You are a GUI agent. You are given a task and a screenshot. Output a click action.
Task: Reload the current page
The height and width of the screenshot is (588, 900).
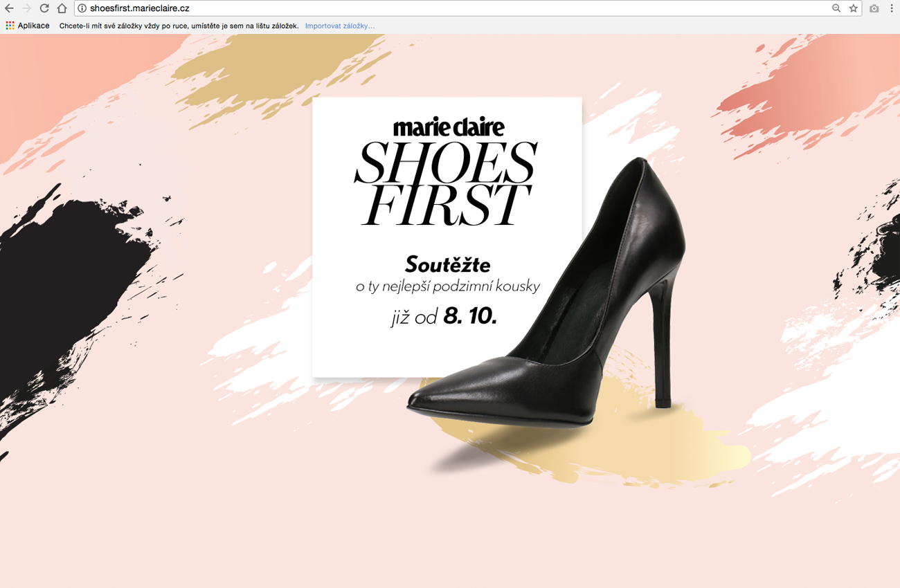pos(44,8)
